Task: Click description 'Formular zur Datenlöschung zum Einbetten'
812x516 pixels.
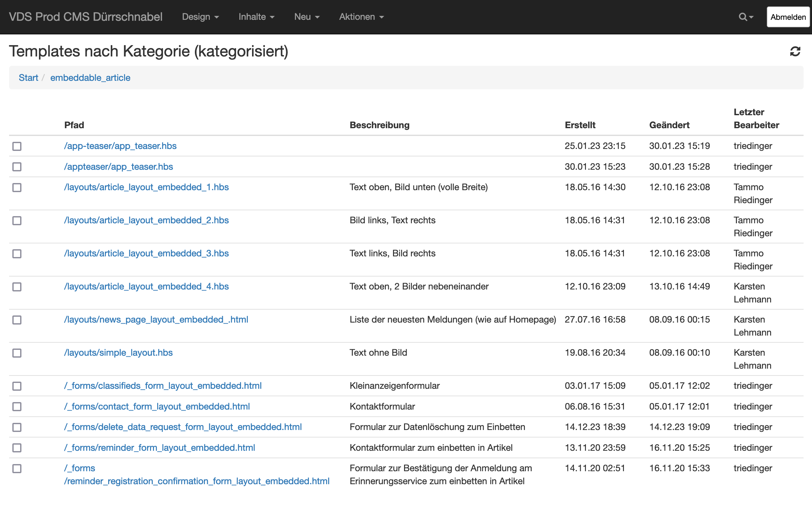Action: 438,427
